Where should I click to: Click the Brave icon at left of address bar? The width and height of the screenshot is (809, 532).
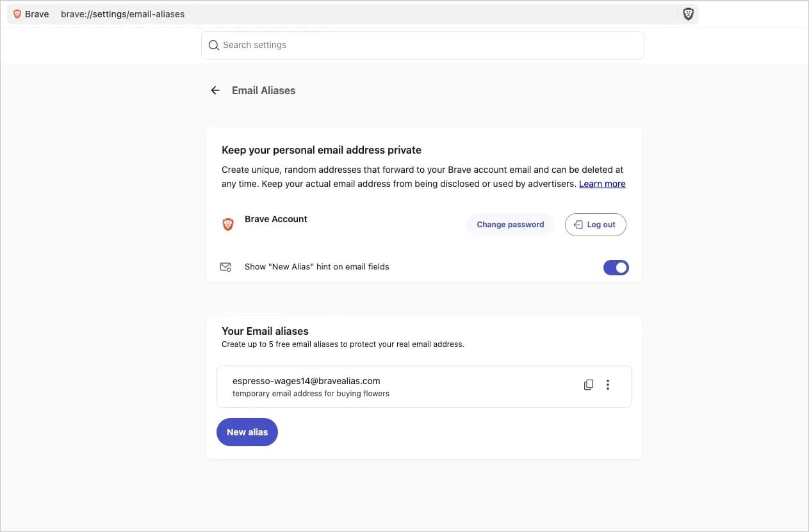click(x=17, y=14)
